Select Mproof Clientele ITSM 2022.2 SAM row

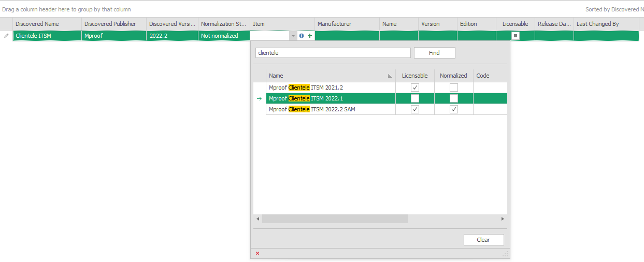coord(387,109)
